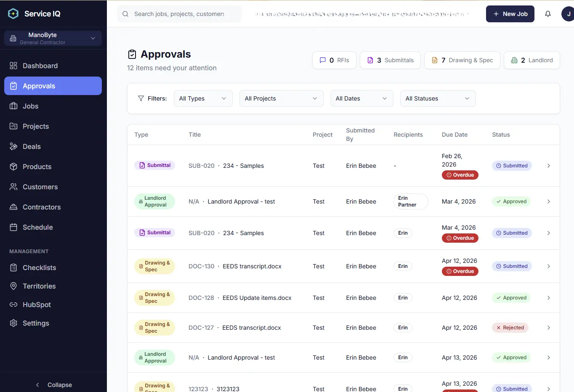This screenshot has height=392, width=574.
Task: Open Dashboard from the sidebar
Action: 53,66
